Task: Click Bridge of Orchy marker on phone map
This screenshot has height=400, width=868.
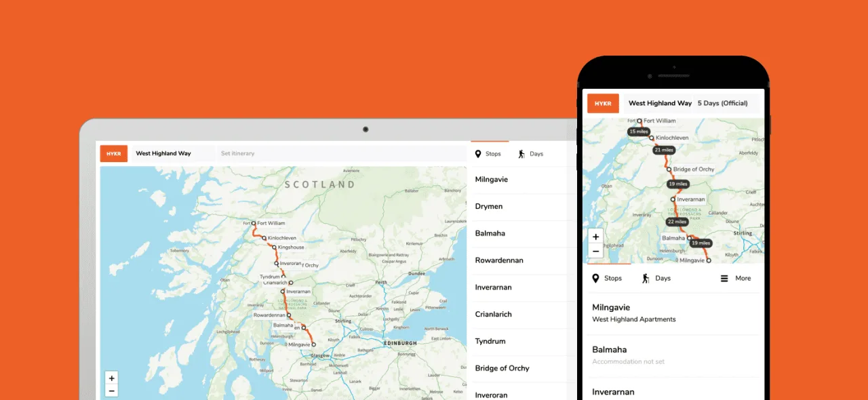Action: click(669, 169)
